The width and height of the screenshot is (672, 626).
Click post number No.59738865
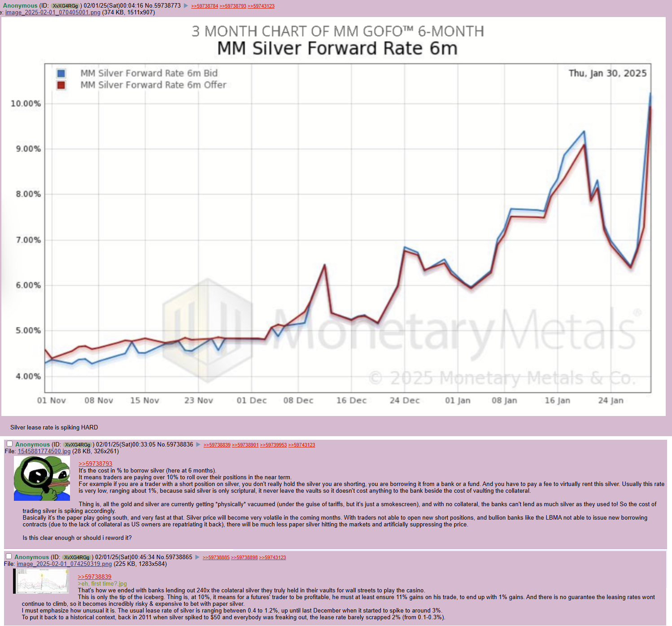pos(175,557)
